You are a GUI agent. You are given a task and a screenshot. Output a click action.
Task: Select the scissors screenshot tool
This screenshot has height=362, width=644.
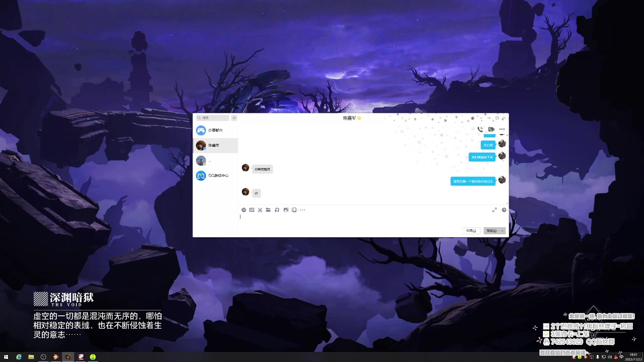[x=260, y=210]
